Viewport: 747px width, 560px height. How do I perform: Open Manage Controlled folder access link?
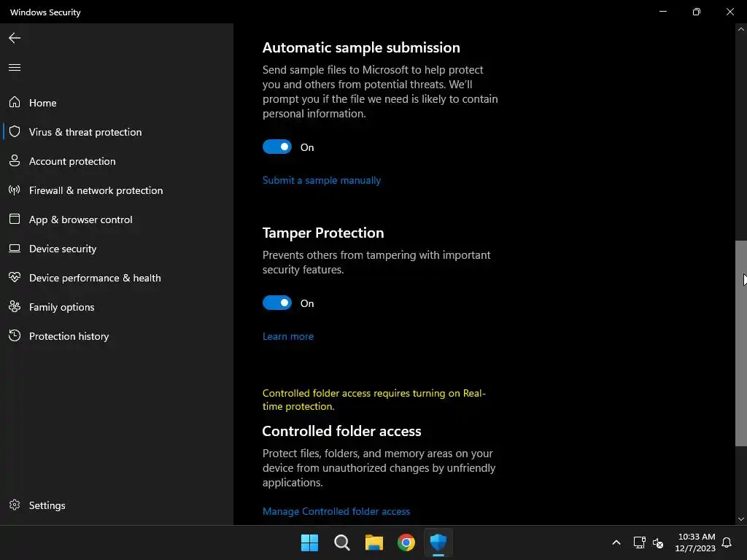pyautogui.click(x=336, y=511)
